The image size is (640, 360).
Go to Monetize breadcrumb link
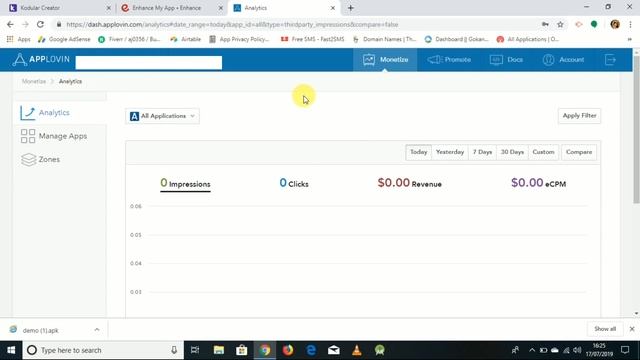pyautogui.click(x=34, y=81)
